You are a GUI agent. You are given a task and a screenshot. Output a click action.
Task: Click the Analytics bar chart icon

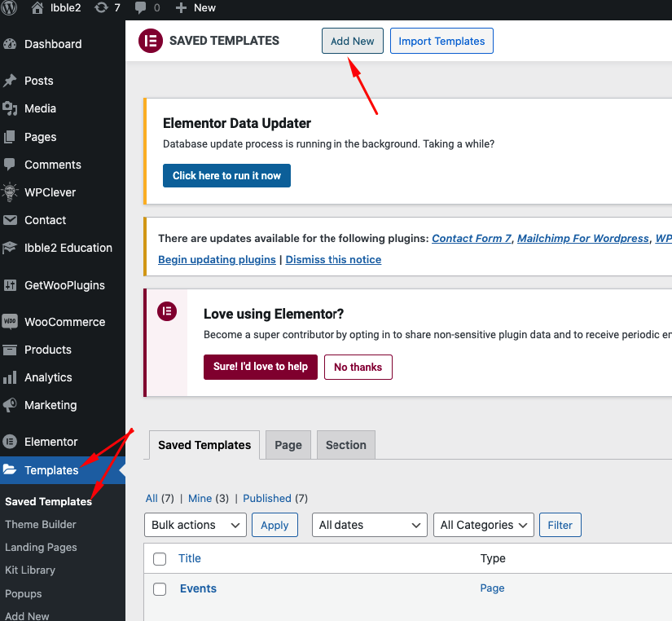(10, 377)
